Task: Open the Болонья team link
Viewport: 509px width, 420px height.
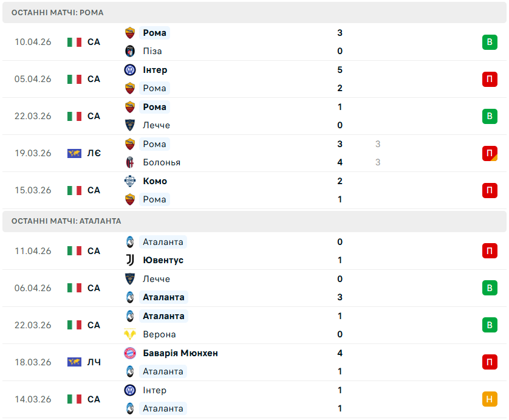Action: (x=162, y=162)
